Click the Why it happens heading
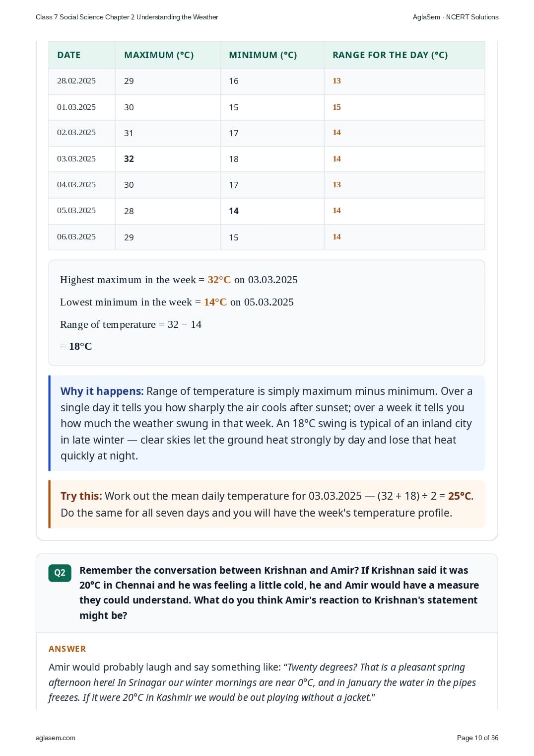This screenshot has width=534, height=756. pos(102,391)
